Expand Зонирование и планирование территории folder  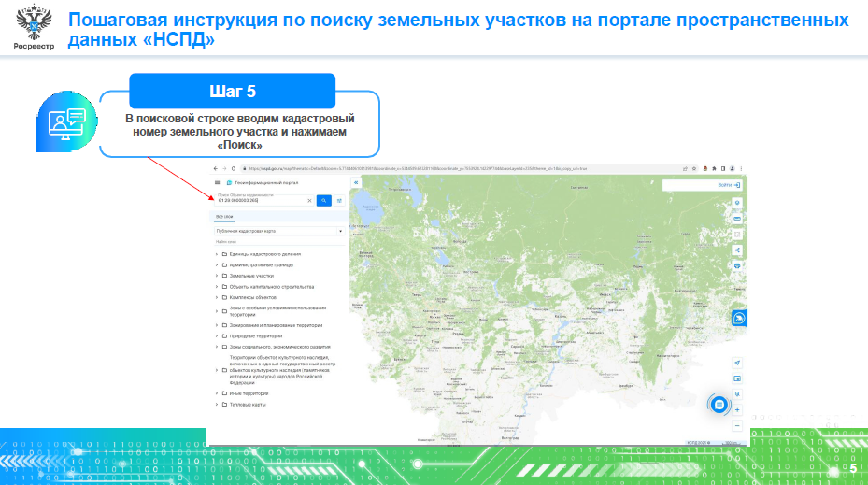click(x=217, y=325)
